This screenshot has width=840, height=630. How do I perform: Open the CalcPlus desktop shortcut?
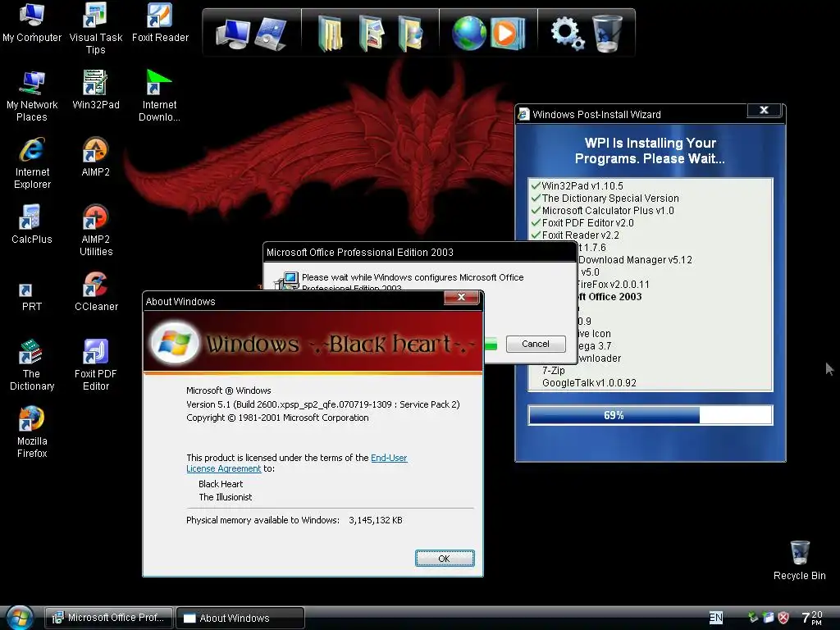32,225
